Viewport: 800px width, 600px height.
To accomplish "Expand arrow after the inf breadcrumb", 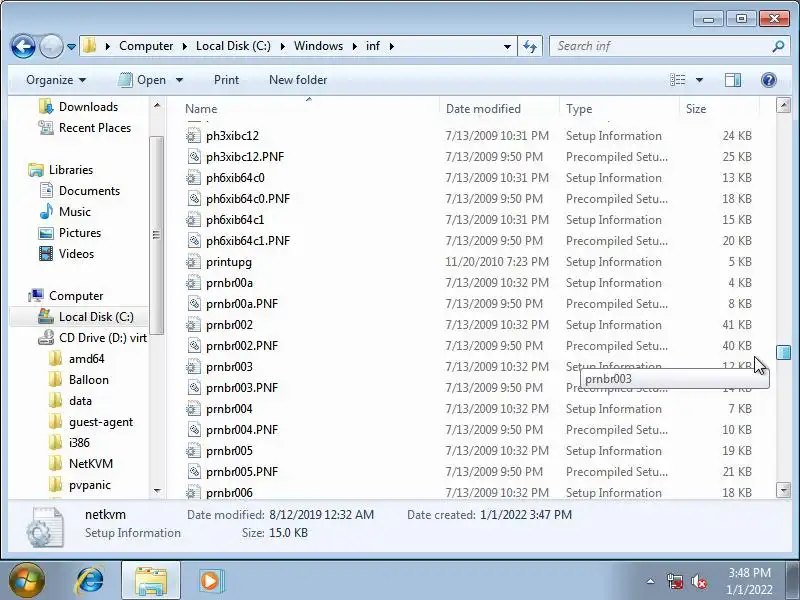I will (x=392, y=46).
